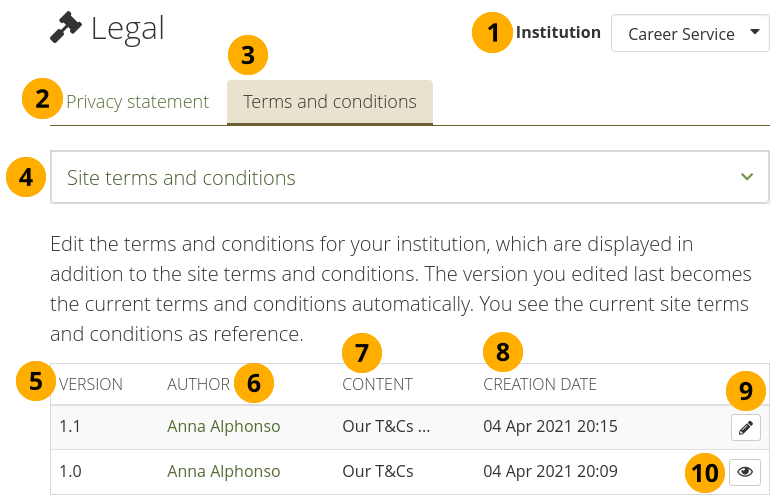Click the pencil edit icon for version 1.1
The height and width of the screenshot is (501, 777).
click(x=745, y=428)
